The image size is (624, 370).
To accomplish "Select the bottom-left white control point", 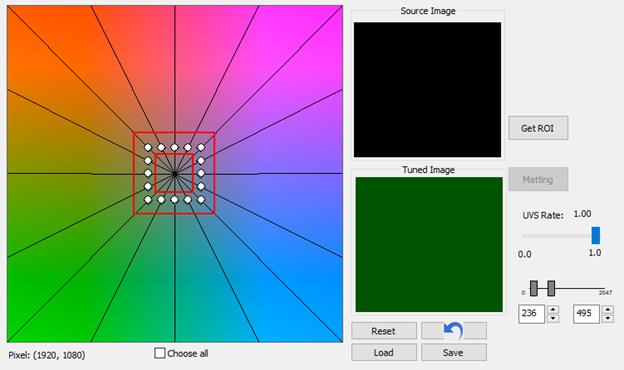I will pyautogui.click(x=148, y=200).
